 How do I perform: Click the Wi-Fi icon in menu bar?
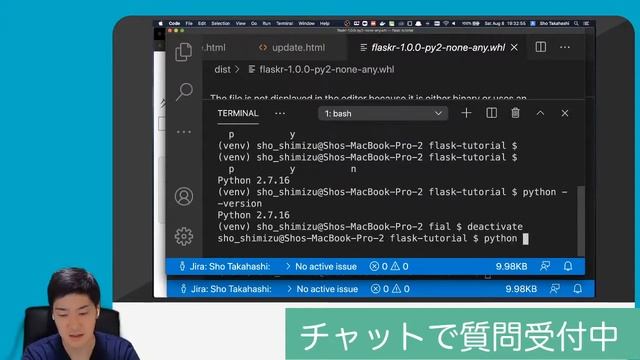[x=446, y=24]
